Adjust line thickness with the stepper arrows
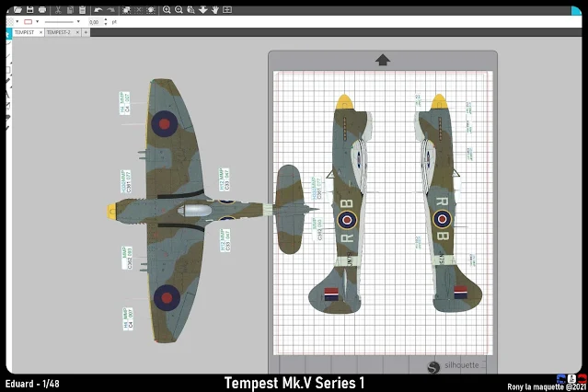 (106, 22)
